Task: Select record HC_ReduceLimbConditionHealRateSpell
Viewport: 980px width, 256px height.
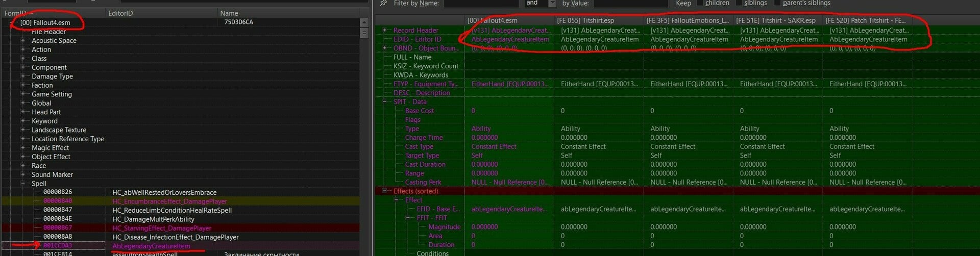Action: click(172, 210)
